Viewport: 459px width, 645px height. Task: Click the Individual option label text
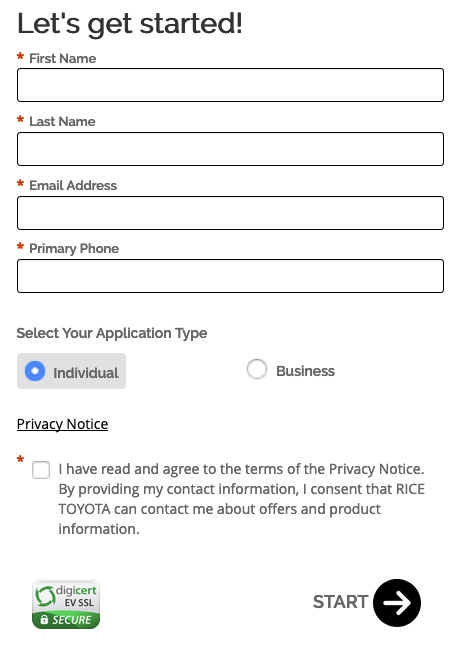tap(86, 373)
